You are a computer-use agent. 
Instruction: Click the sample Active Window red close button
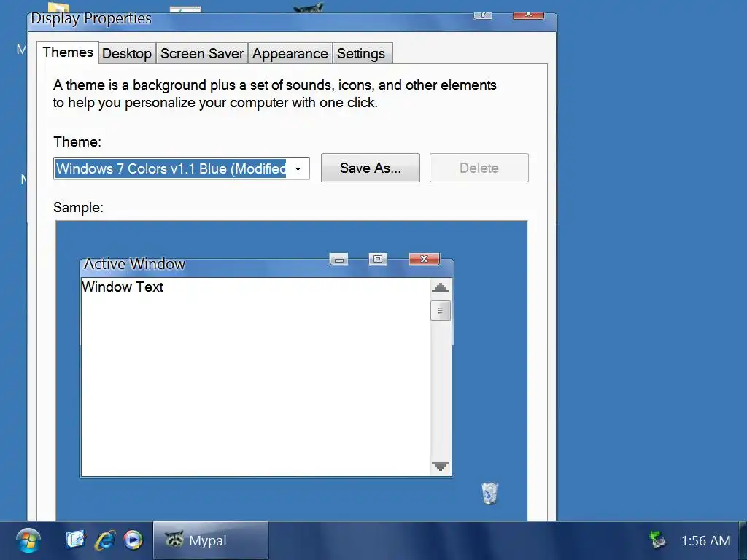click(424, 259)
